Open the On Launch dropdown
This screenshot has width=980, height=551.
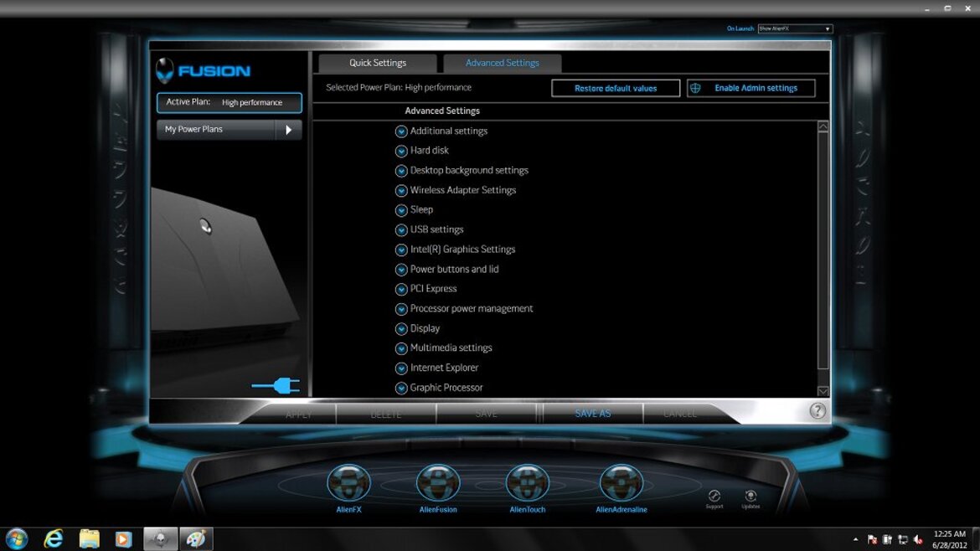coord(795,28)
